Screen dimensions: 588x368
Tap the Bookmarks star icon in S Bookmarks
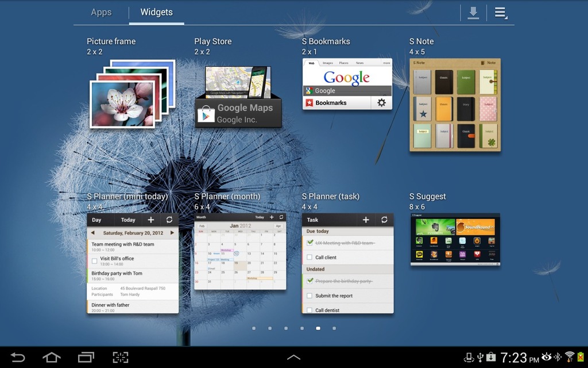click(309, 102)
